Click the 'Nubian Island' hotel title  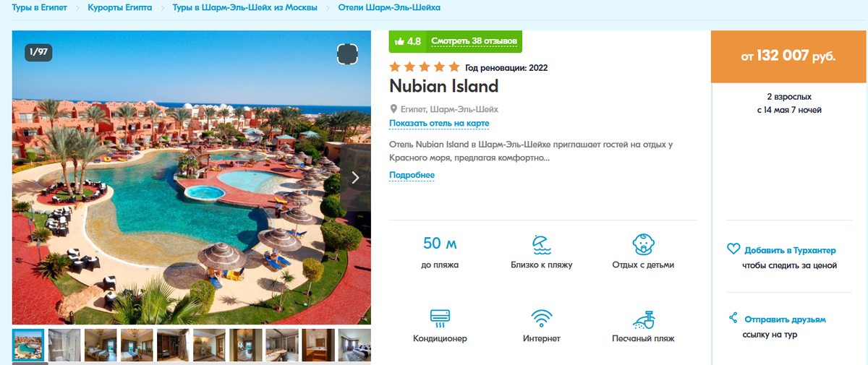(444, 87)
